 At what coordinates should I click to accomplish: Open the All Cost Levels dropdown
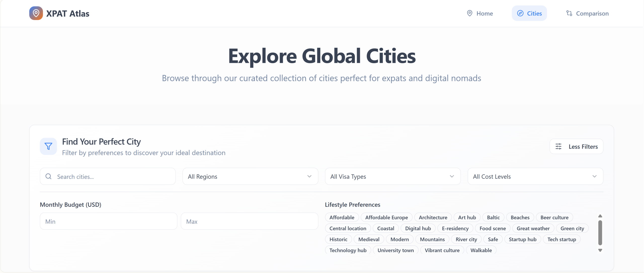click(535, 176)
